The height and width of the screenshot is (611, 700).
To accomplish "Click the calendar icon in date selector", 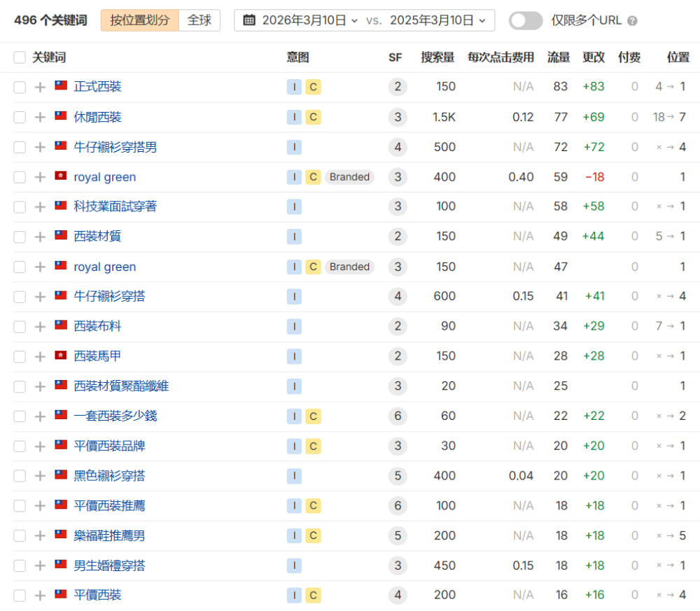I will point(248,20).
